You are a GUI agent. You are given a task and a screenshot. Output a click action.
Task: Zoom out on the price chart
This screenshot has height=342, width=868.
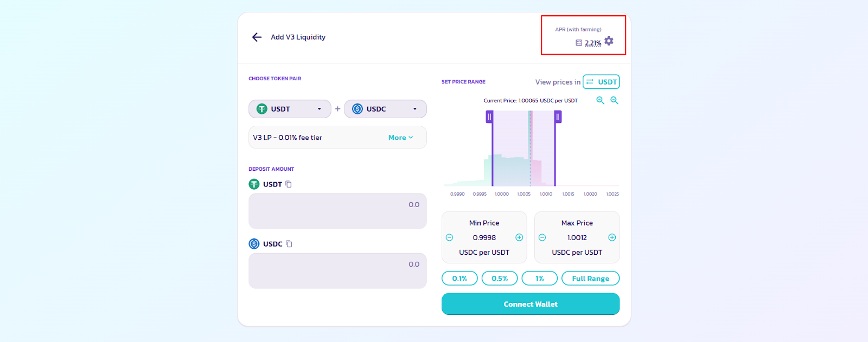(614, 100)
